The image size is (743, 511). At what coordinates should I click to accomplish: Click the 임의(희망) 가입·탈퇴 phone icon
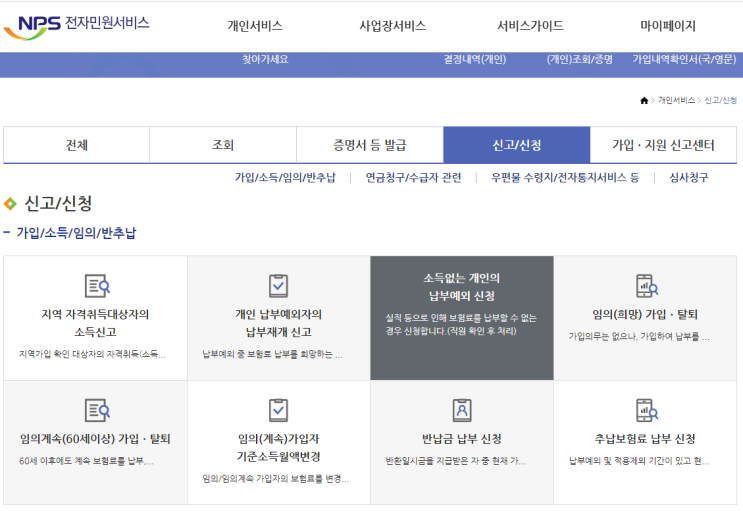pyautogui.click(x=646, y=285)
